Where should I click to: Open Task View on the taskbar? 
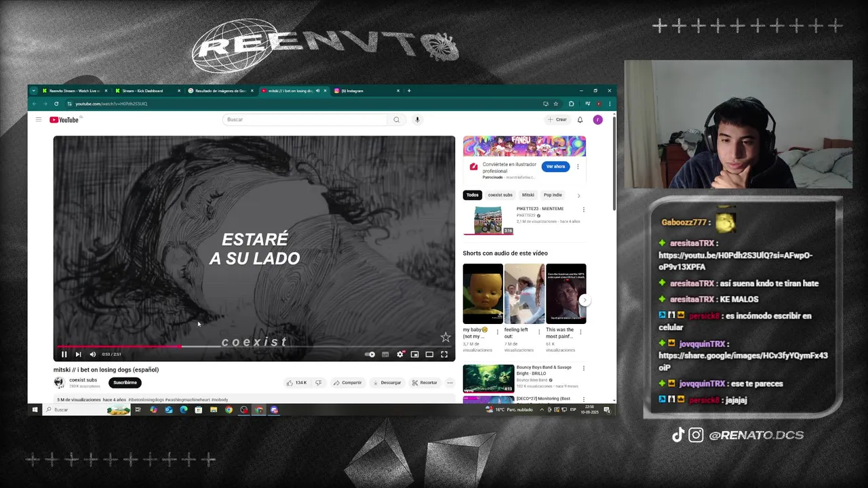pos(138,409)
